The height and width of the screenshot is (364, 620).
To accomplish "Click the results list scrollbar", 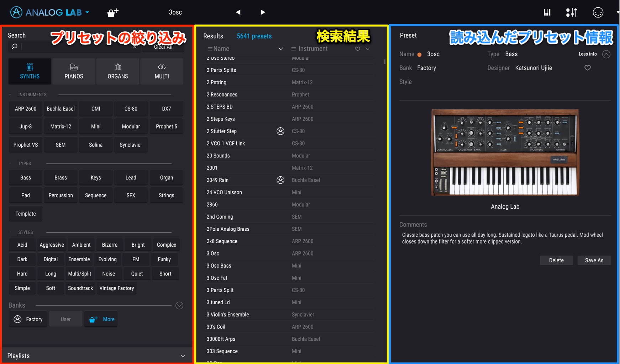I will 385,61.
